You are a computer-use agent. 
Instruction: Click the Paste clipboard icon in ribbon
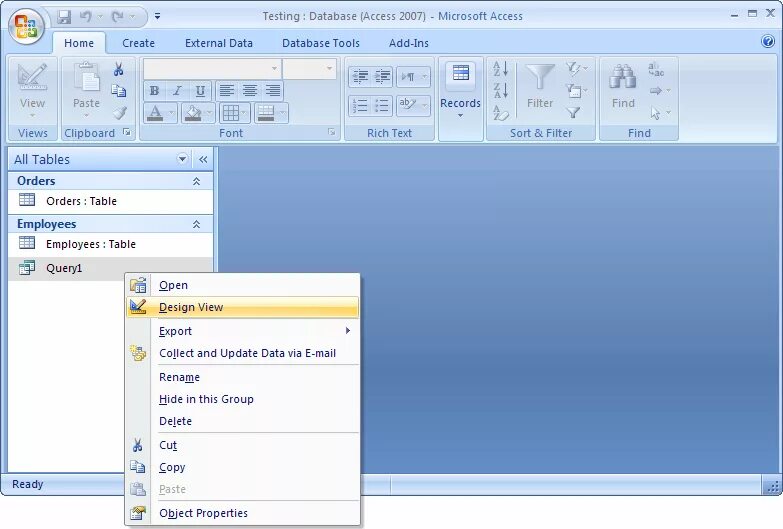tap(86, 76)
